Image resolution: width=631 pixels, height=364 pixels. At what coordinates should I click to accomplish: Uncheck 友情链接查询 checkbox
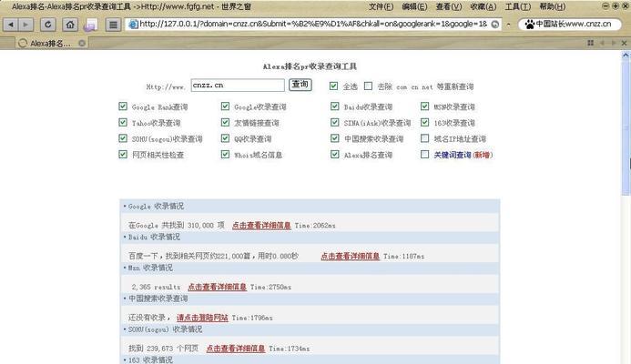click(225, 122)
